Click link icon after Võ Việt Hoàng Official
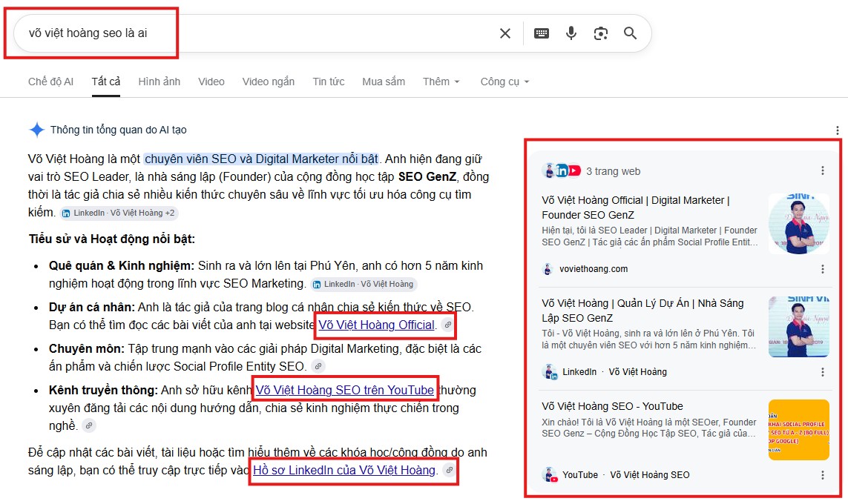This screenshot has height=504, width=848. (x=448, y=325)
